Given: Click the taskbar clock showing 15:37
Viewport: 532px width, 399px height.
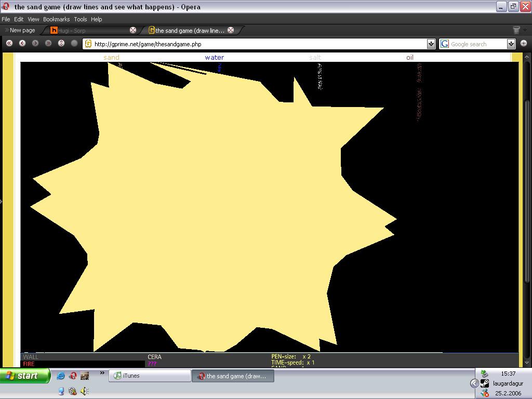Looking at the screenshot, I should pos(508,374).
